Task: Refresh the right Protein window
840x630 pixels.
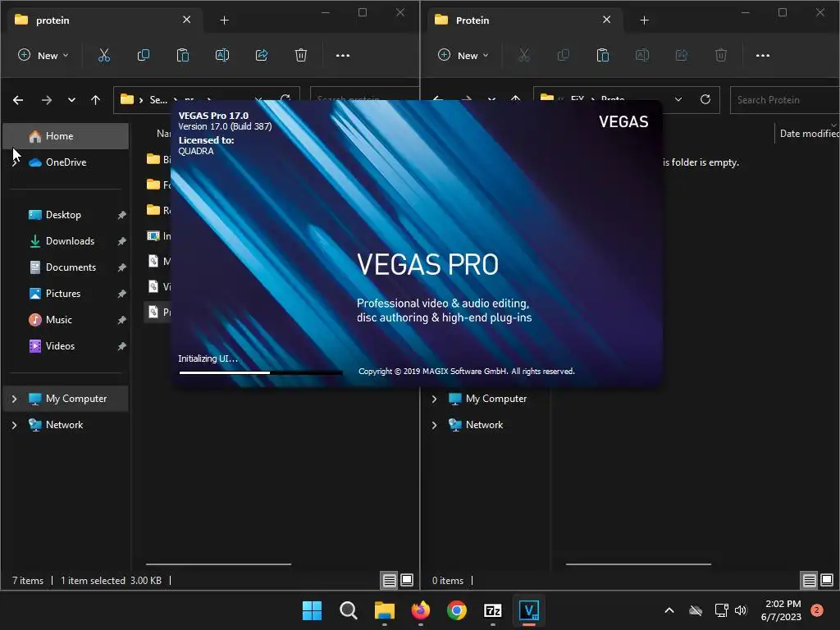Action: [x=705, y=99]
